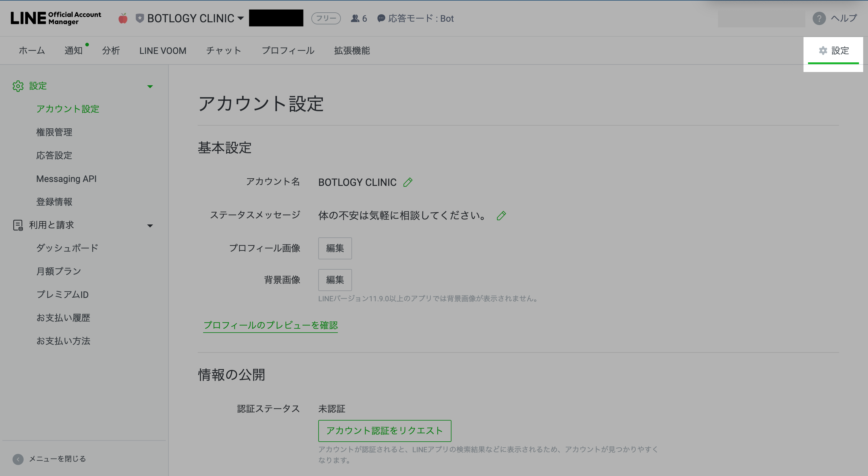Click the status message edit pencil icon
Viewport: 868px width, 476px height.
(501, 216)
